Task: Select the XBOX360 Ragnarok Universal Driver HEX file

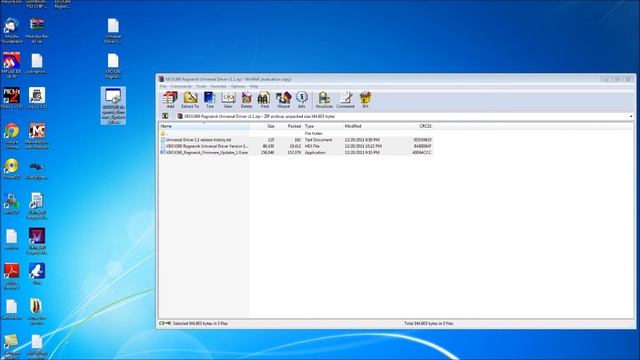Action: tap(296, 146)
